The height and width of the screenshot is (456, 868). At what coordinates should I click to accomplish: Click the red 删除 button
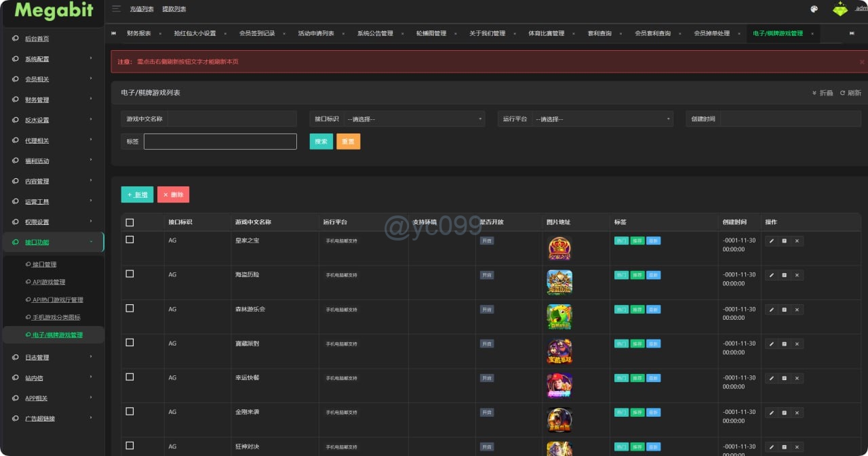coord(173,194)
